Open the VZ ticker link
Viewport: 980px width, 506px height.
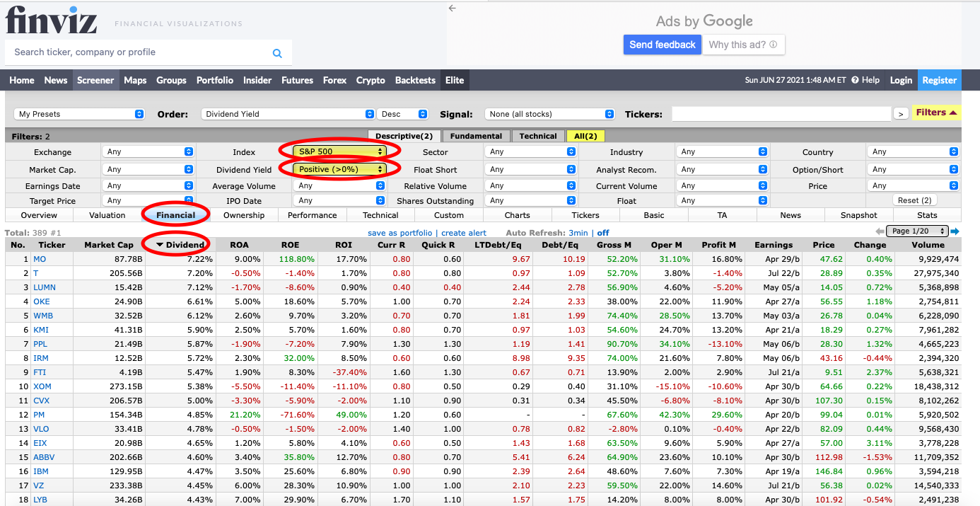(x=39, y=485)
